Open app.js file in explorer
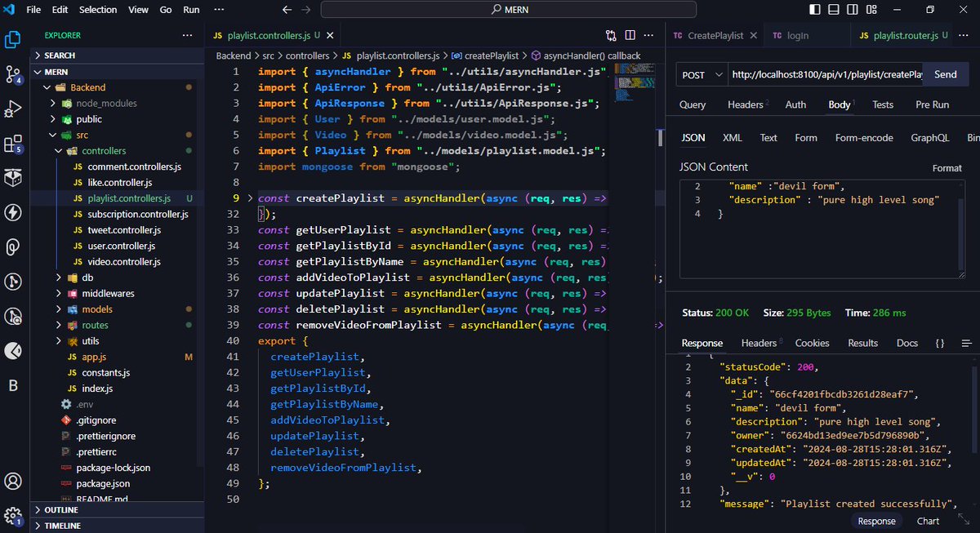 point(94,357)
